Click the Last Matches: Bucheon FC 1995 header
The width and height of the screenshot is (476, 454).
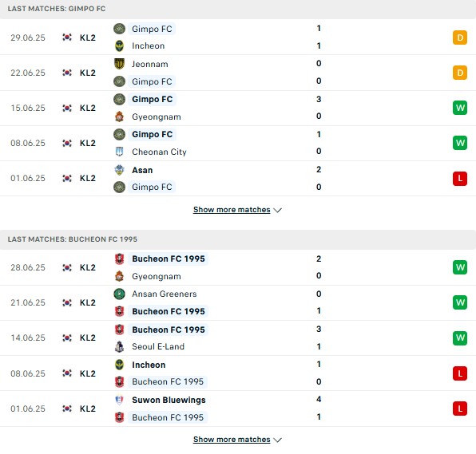coord(73,239)
